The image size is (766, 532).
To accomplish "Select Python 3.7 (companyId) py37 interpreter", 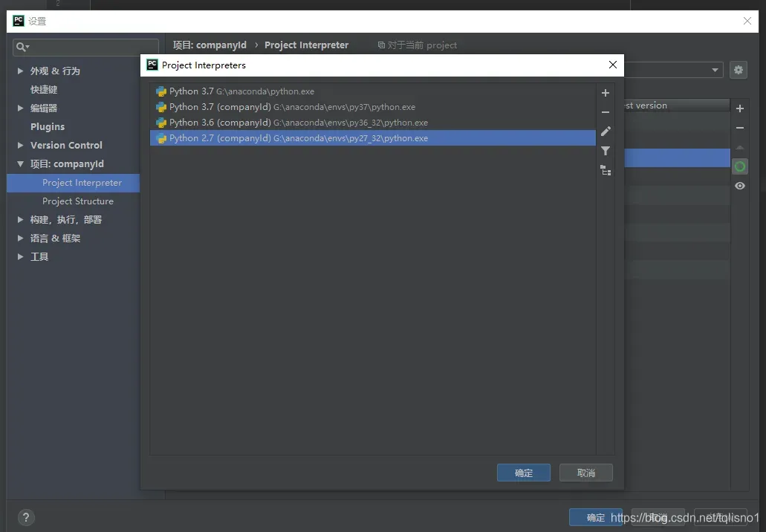I will coord(373,107).
